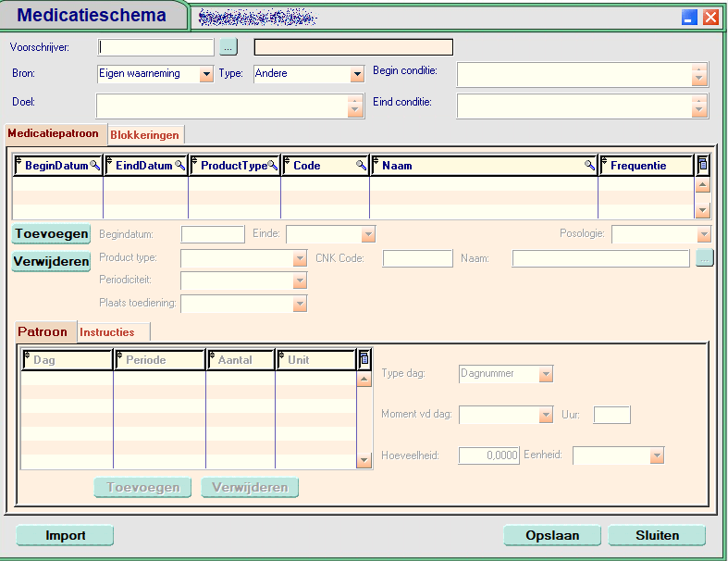
Task: Expand the Bron dropdown
Action: (x=206, y=74)
